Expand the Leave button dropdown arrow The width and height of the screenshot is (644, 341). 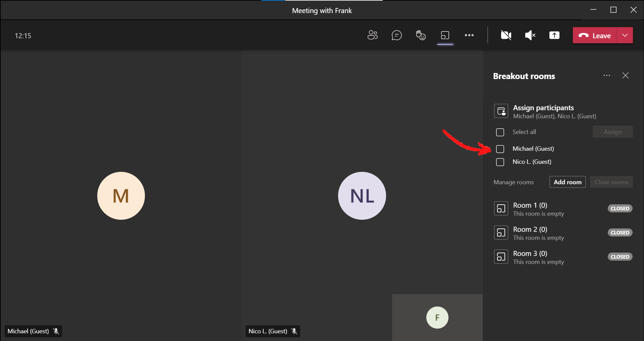(625, 35)
